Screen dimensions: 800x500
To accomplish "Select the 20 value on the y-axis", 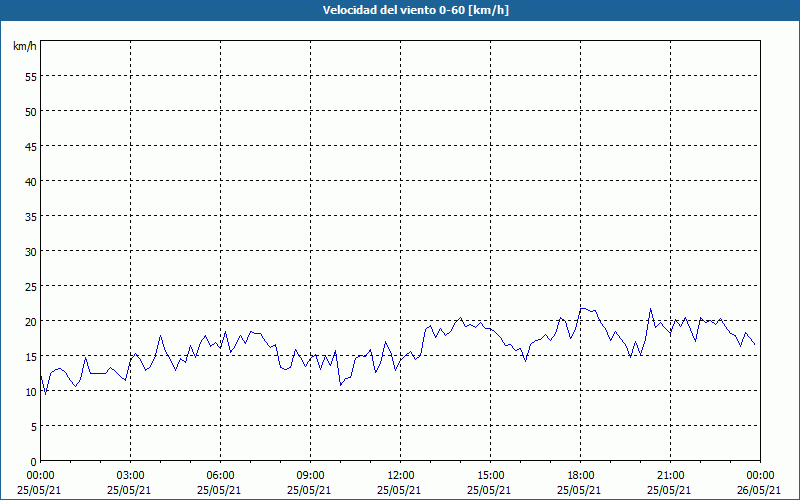I will tap(31, 322).
